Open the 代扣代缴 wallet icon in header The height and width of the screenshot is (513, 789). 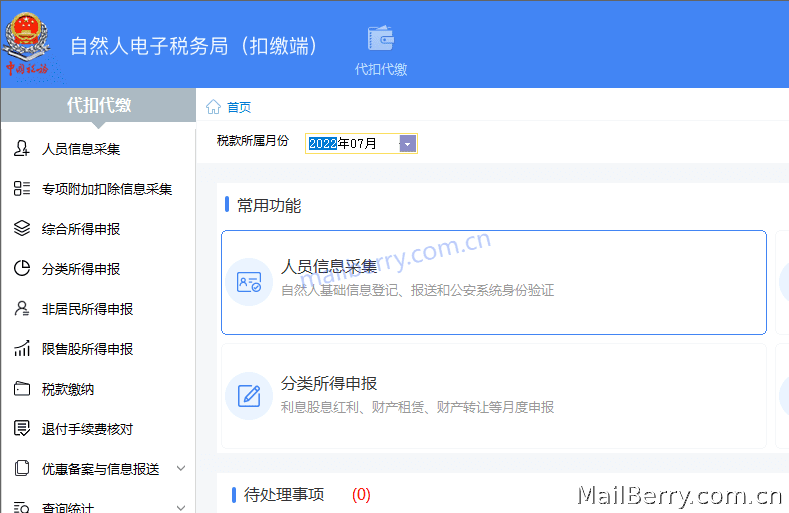coord(381,38)
